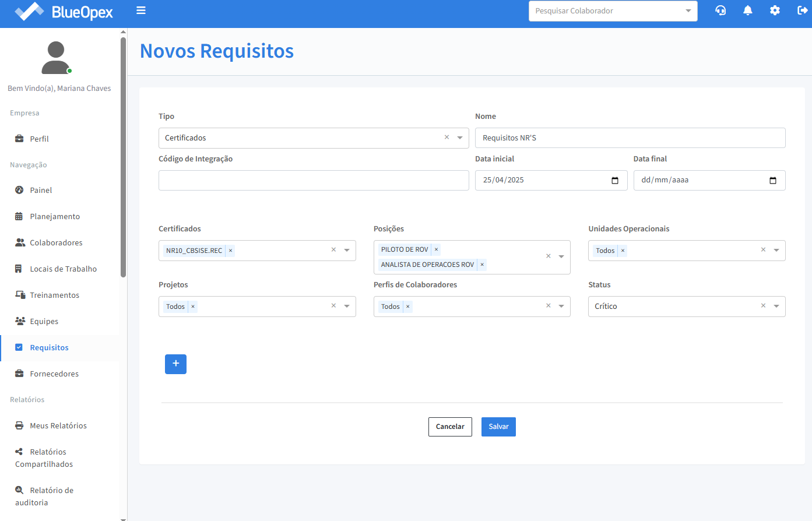Remove Todos tag in Projetos
812x521 pixels.
coord(193,307)
